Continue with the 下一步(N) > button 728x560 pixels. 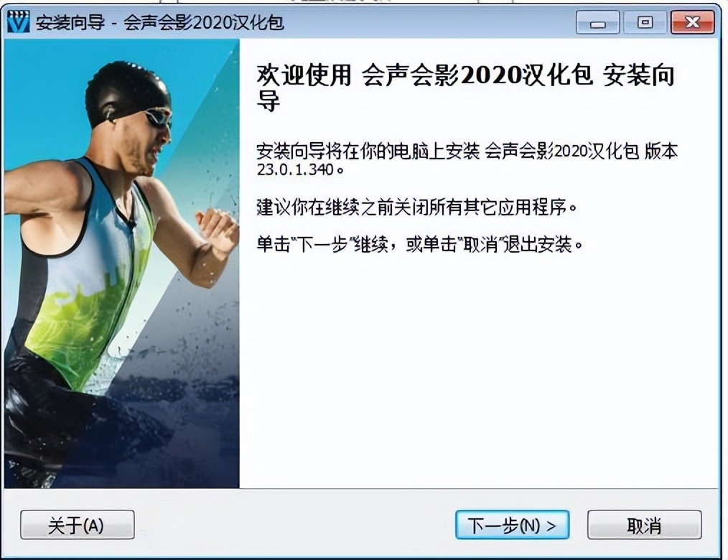click(x=512, y=525)
